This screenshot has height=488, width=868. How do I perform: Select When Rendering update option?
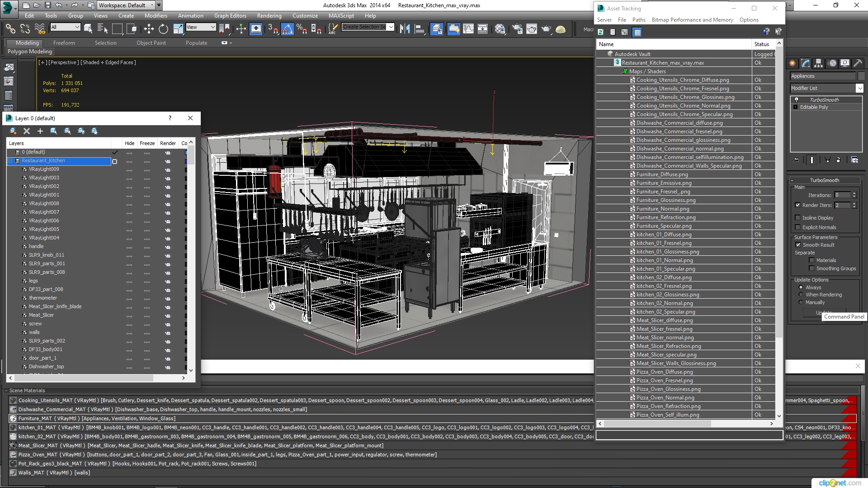[801, 295]
